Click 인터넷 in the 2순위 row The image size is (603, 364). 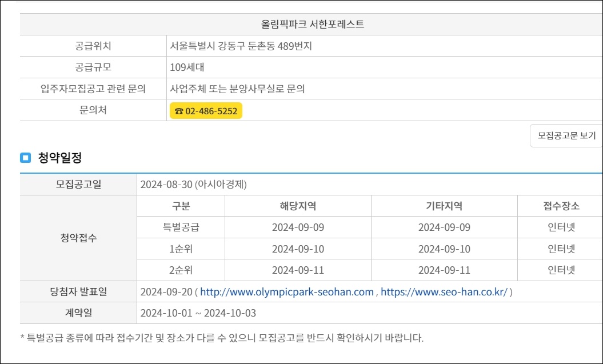(561, 270)
